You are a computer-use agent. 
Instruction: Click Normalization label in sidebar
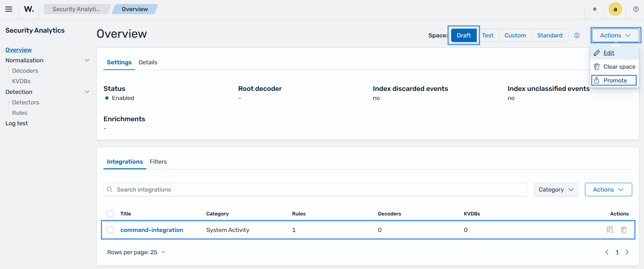[x=24, y=60]
